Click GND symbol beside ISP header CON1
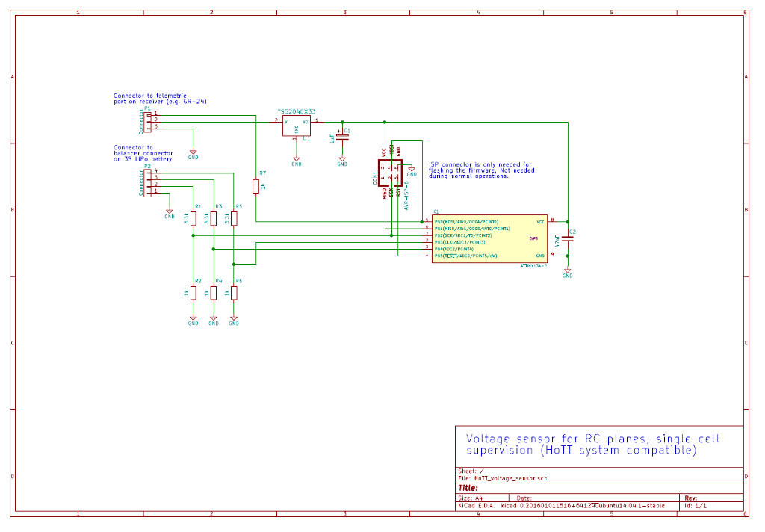 [412, 171]
